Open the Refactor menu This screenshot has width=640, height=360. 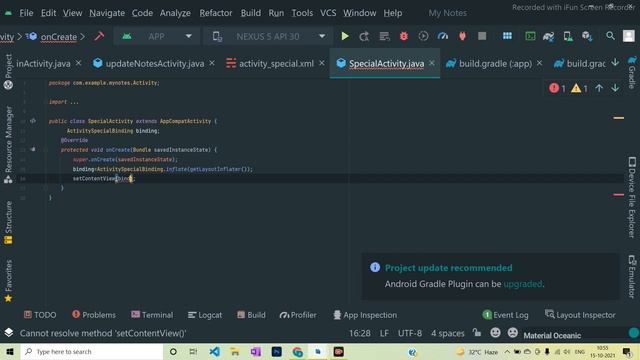click(x=216, y=13)
